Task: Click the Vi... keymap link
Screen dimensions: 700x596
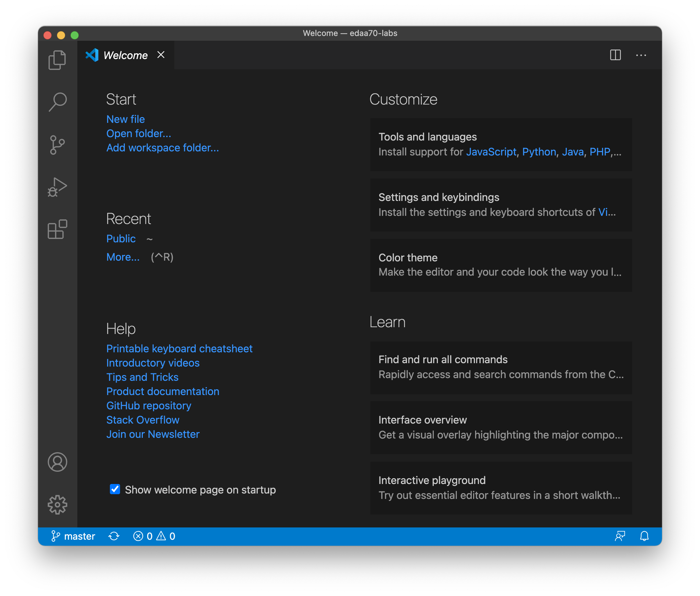Action: 607,212
